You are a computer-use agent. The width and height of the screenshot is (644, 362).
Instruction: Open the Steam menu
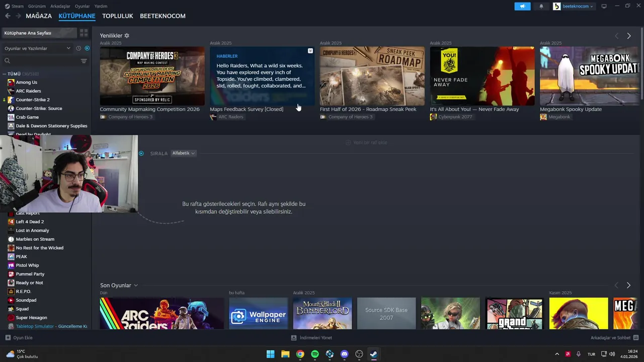point(14,6)
